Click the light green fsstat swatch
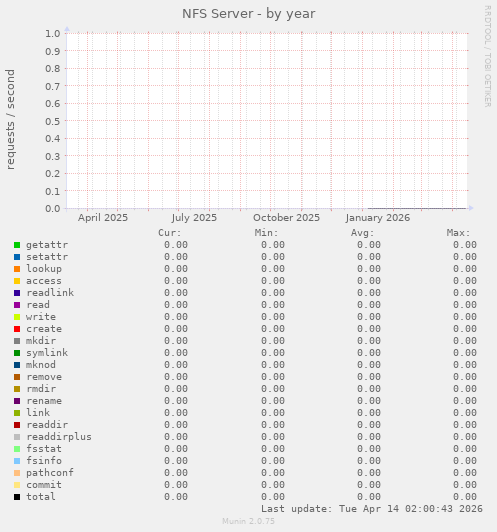This screenshot has height=532, width=497. pyautogui.click(x=17, y=449)
